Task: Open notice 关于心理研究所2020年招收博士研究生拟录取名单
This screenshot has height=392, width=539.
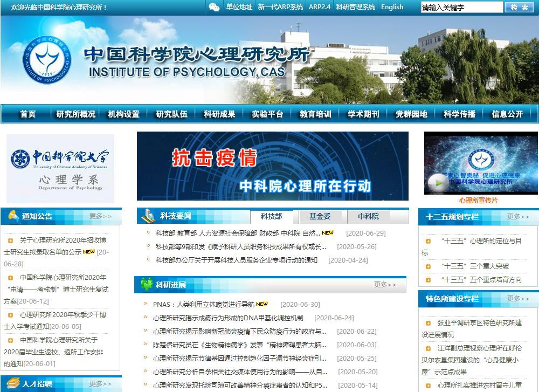Action: pyautogui.click(x=55, y=246)
